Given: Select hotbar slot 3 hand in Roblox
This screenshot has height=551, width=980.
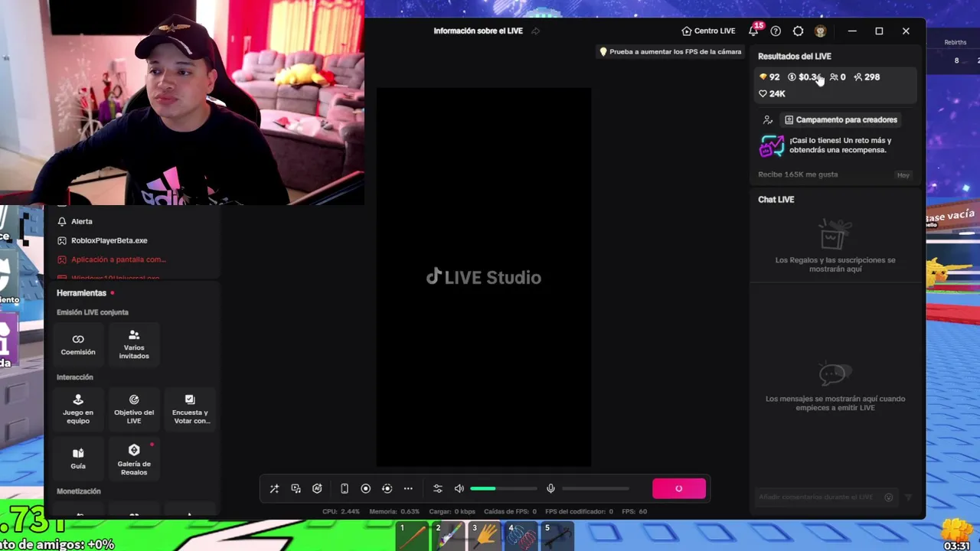Looking at the screenshot, I should coord(485,536).
